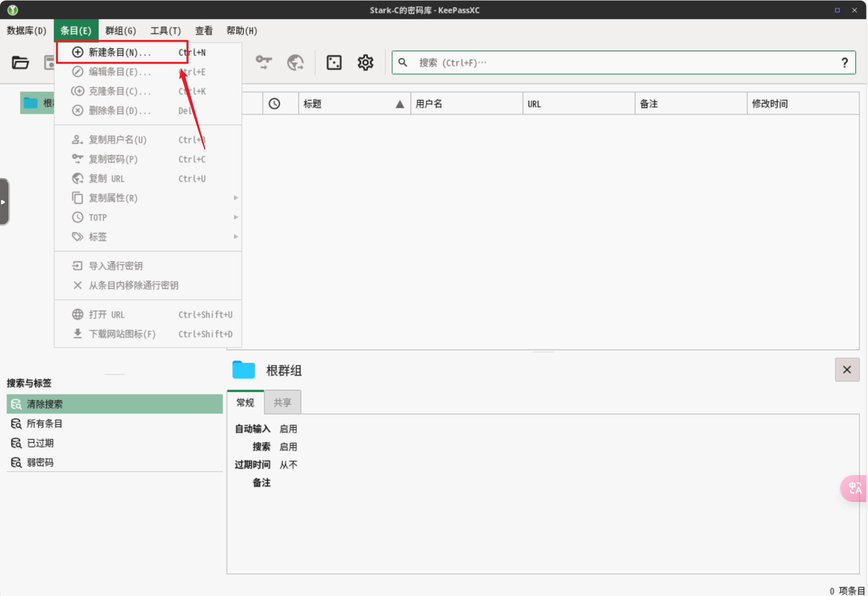Choose 复制 URL menu entry
868x596 pixels.
click(x=148, y=179)
